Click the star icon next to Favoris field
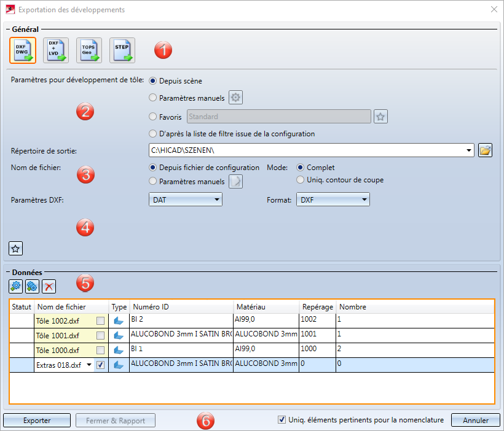504x431 pixels. [x=380, y=116]
